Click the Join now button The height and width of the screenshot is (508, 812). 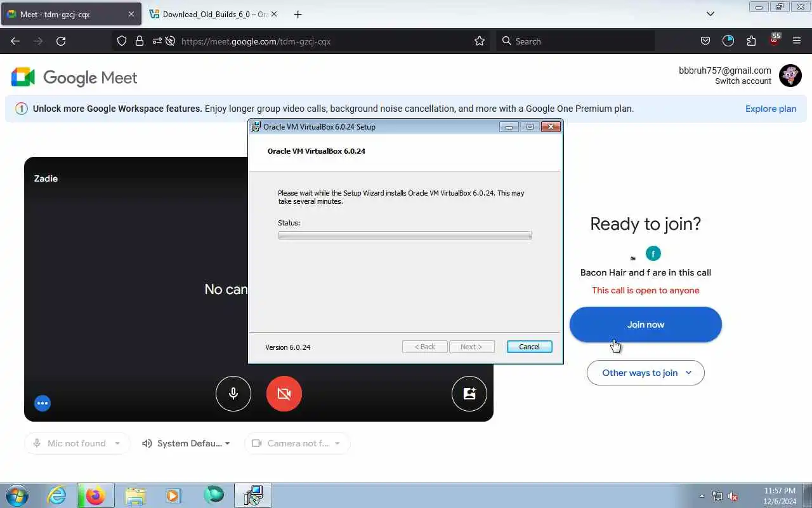tap(646, 324)
